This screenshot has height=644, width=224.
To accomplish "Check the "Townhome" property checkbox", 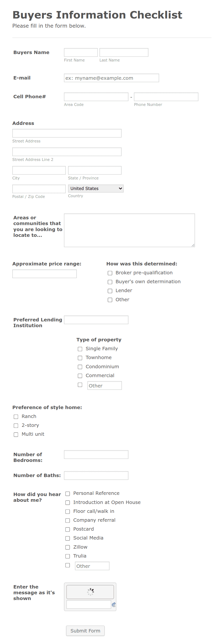I will click(80, 358).
